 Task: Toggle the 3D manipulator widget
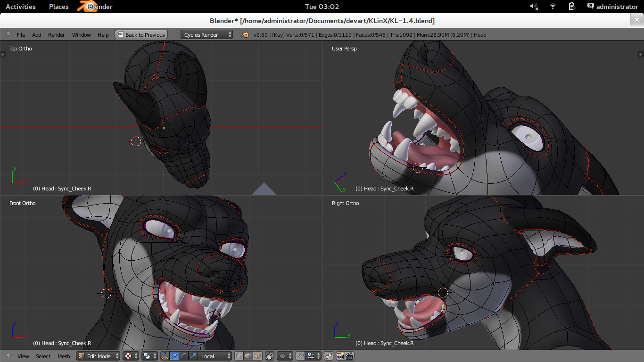point(165,356)
